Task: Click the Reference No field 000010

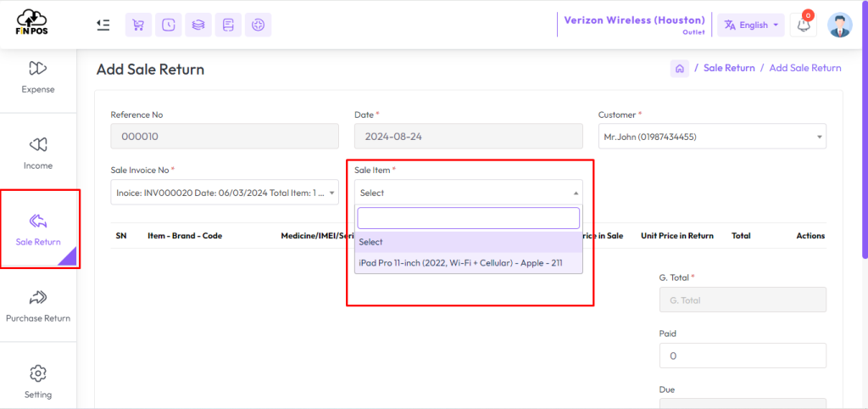Action: 224,137
